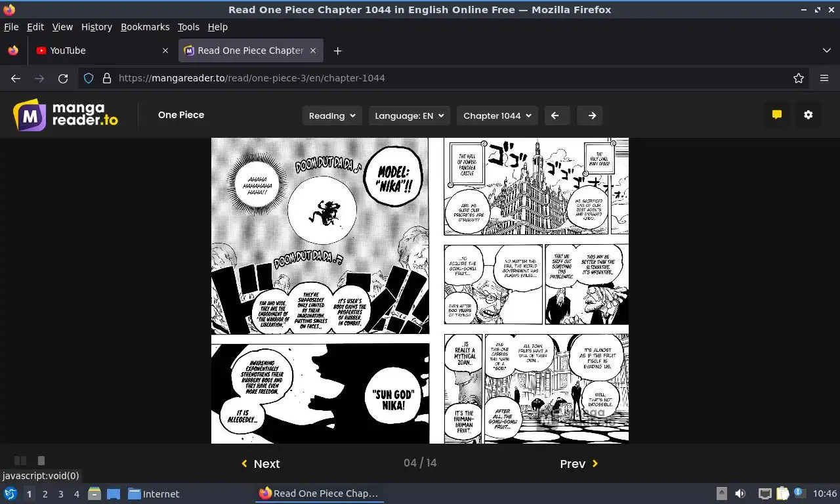
Task: Open the View menu
Action: pyautogui.click(x=62, y=27)
